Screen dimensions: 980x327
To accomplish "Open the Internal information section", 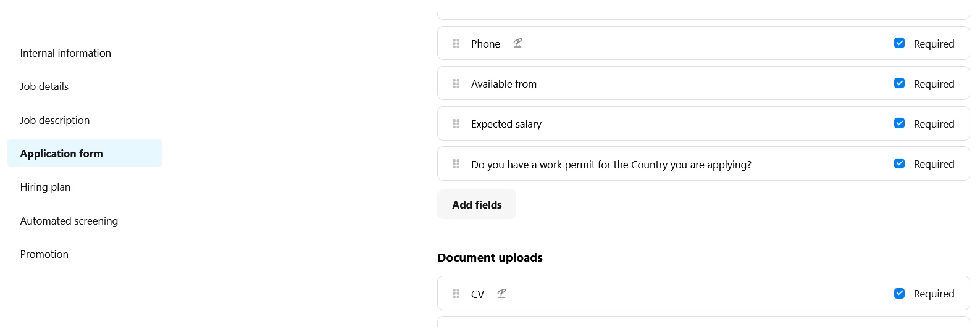I will pos(65,53).
